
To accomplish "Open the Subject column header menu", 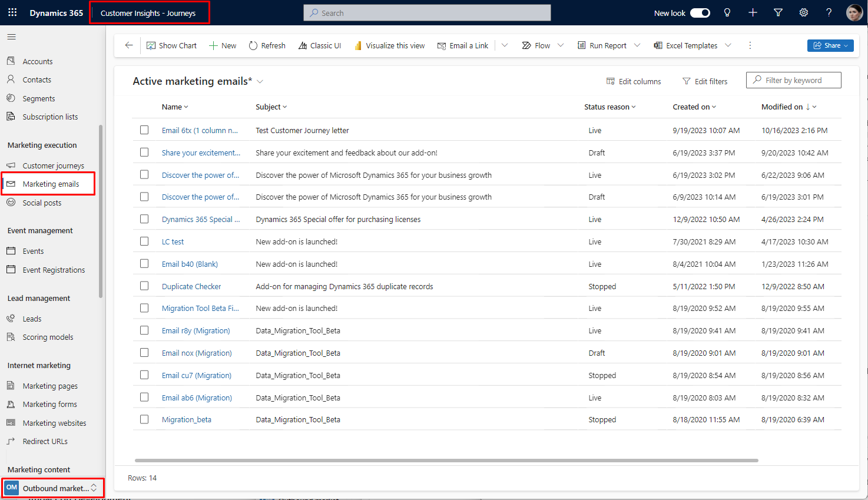I will tap(271, 107).
